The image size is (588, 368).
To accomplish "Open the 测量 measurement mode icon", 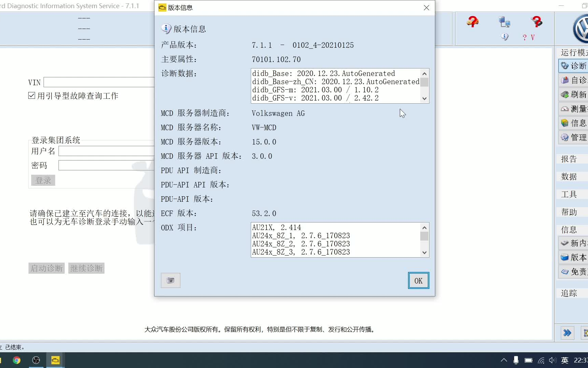I will point(575,109).
